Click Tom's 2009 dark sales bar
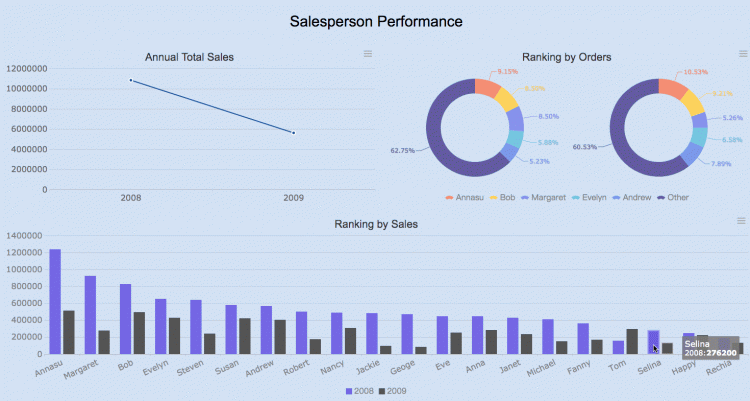This screenshot has width=750, height=401. pos(632,341)
